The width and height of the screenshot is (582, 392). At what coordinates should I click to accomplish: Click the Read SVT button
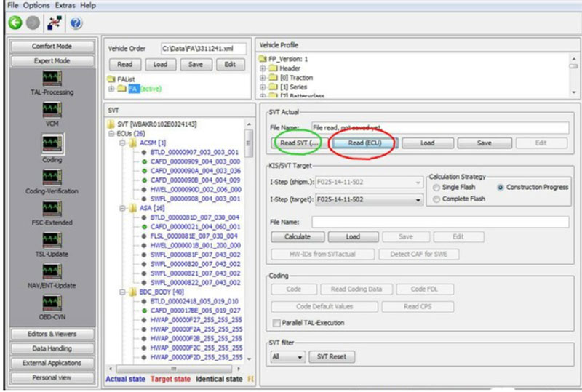pyautogui.click(x=299, y=143)
